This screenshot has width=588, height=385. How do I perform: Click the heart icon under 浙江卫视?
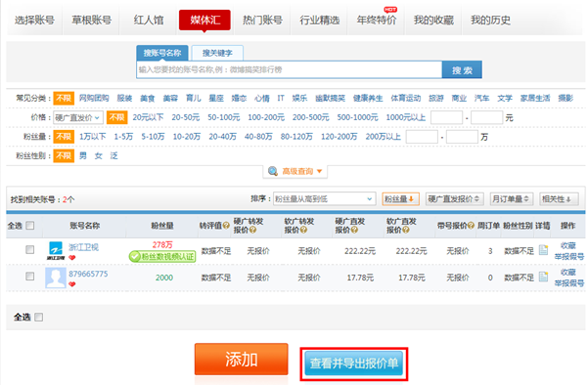(72, 257)
